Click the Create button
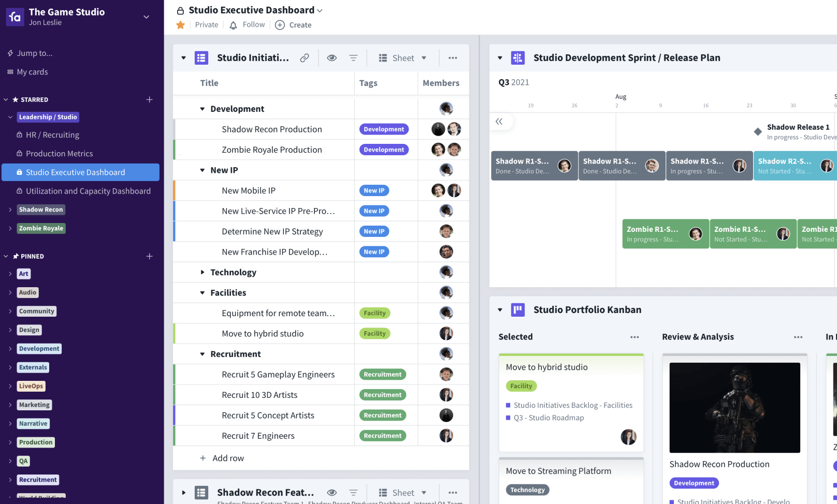The image size is (837, 504). coord(293,25)
